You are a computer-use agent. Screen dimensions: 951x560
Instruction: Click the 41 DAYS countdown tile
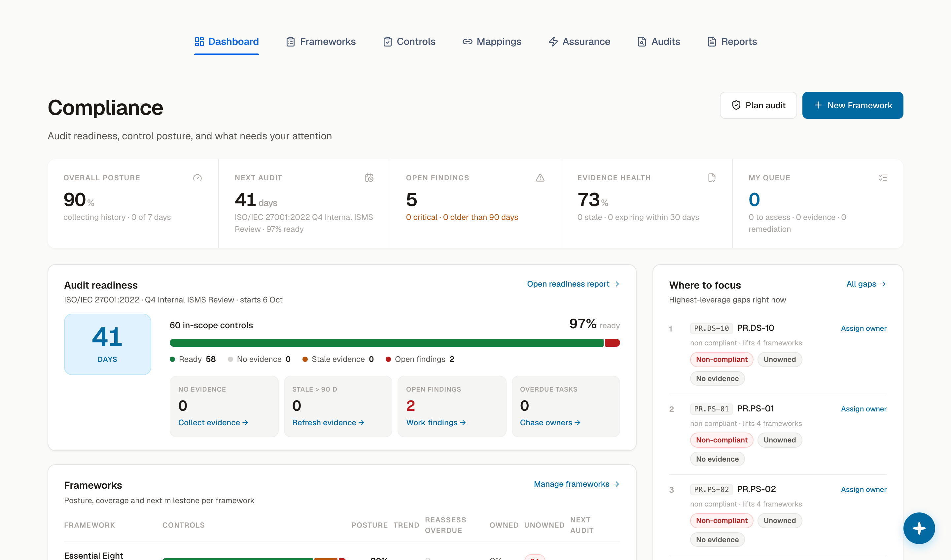[108, 344]
